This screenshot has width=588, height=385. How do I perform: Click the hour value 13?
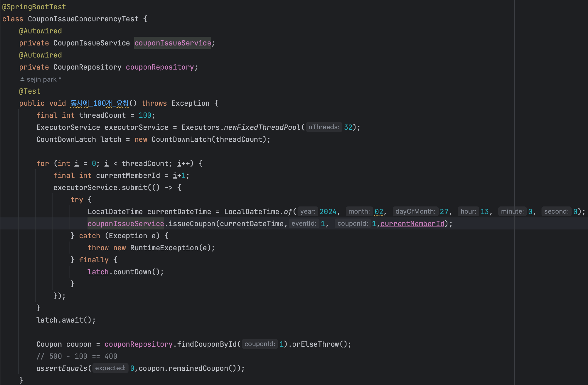485,212
